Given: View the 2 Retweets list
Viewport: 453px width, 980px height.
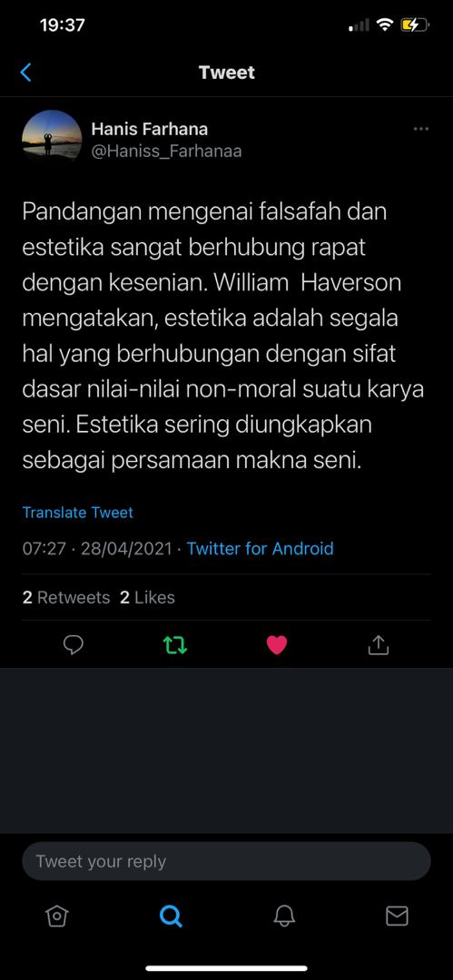Looking at the screenshot, I should tap(66, 597).
